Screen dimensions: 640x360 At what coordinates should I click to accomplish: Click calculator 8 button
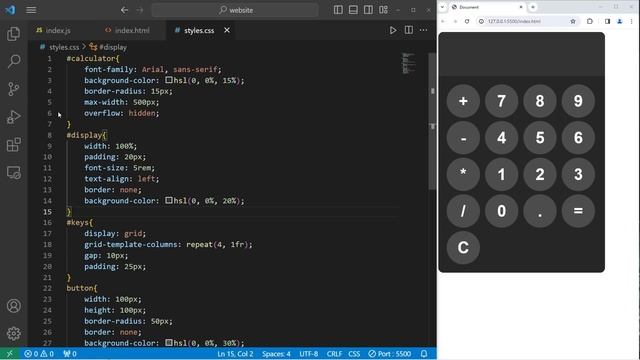540,101
